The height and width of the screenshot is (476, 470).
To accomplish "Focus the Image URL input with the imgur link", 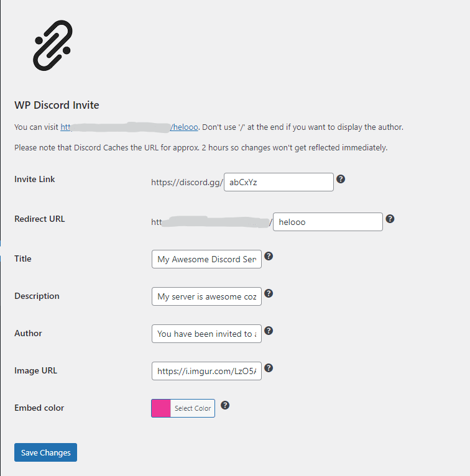I will click(x=206, y=371).
